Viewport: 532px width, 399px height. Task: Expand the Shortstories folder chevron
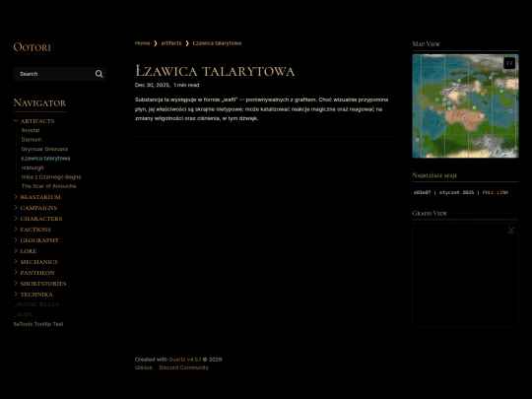pos(16,284)
